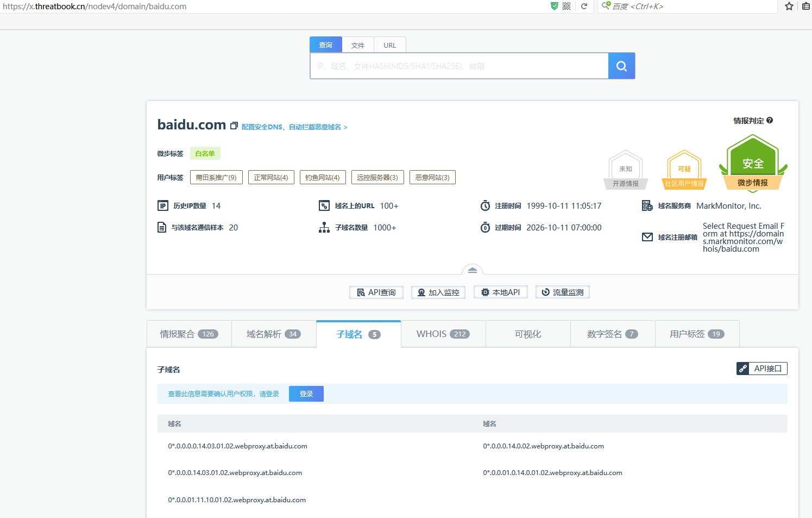Click the 恶意网站(3) user tag
Screen dimensions: 812x518
(432, 177)
